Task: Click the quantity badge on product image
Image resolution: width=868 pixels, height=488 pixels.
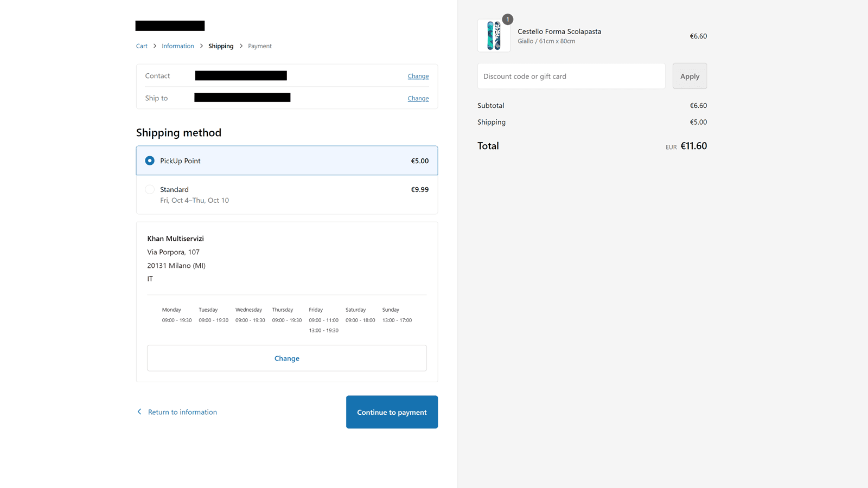Action: [x=507, y=20]
